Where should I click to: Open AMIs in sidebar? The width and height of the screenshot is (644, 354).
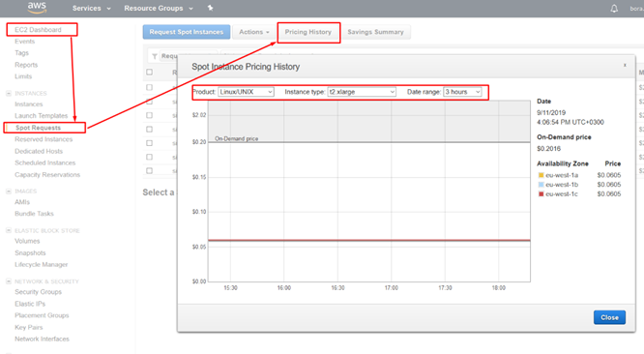coord(22,202)
